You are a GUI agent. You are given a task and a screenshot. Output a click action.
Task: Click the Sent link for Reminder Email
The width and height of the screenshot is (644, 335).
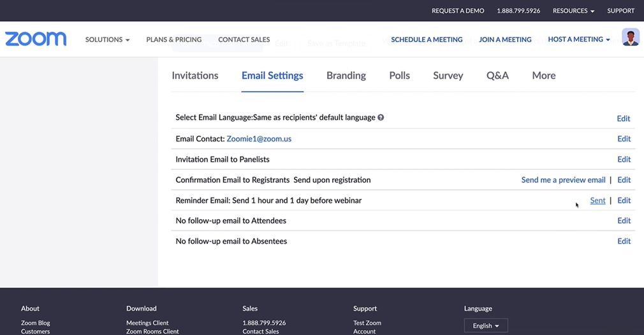[x=597, y=200]
